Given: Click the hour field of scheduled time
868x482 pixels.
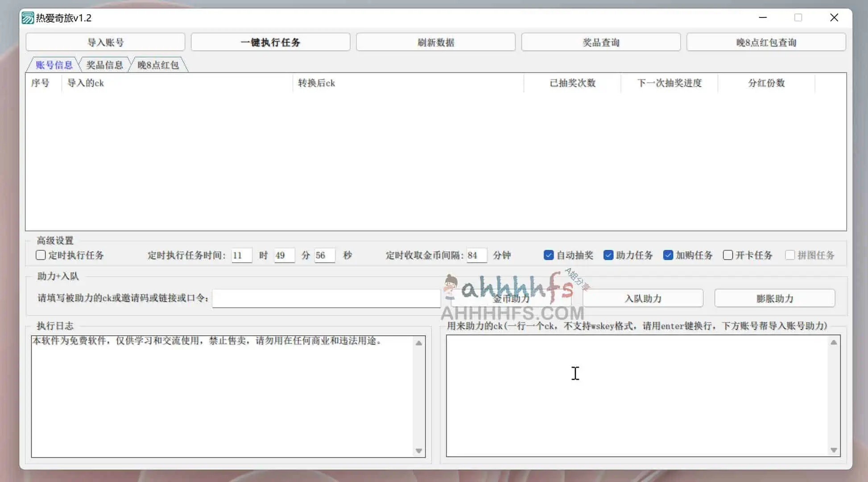Looking at the screenshot, I should coord(241,255).
